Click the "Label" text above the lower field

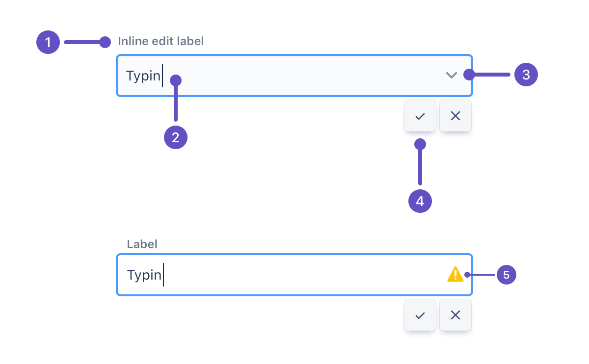coord(142,244)
